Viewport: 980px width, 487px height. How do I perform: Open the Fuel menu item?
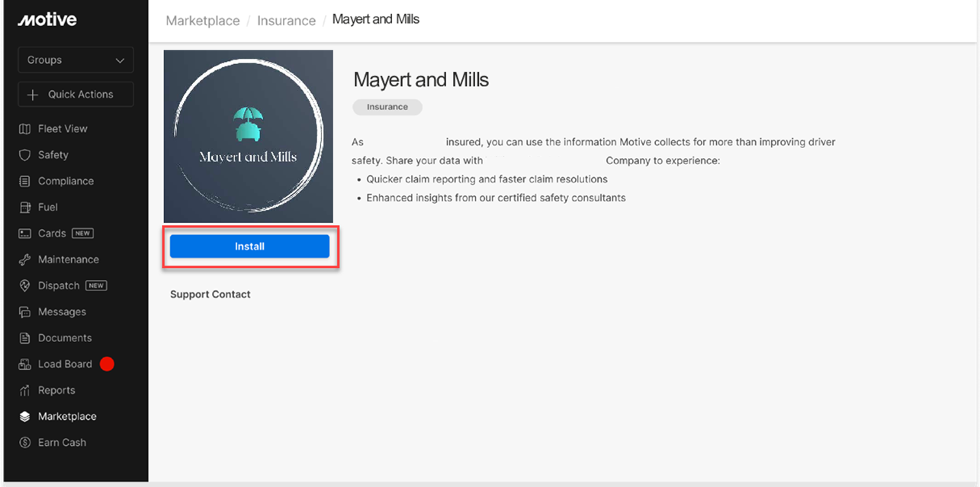[x=48, y=207]
